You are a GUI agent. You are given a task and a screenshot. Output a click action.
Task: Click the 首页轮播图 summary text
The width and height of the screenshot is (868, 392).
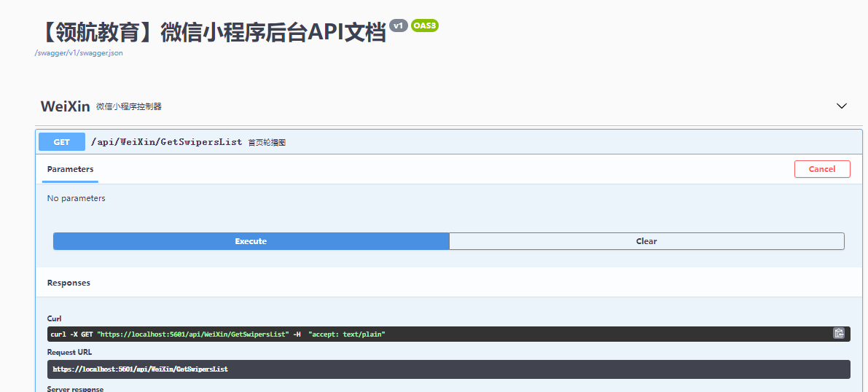click(267, 142)
